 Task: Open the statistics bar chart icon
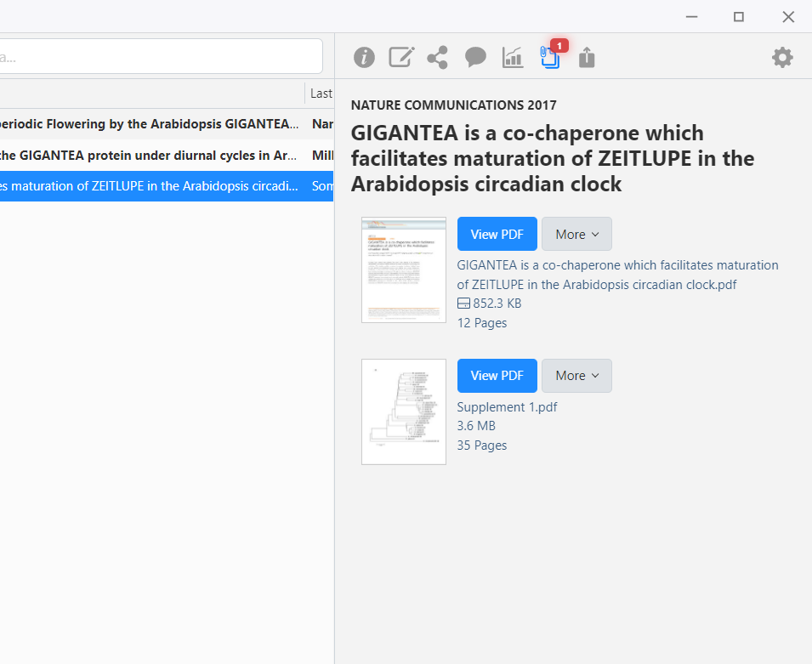513,57
